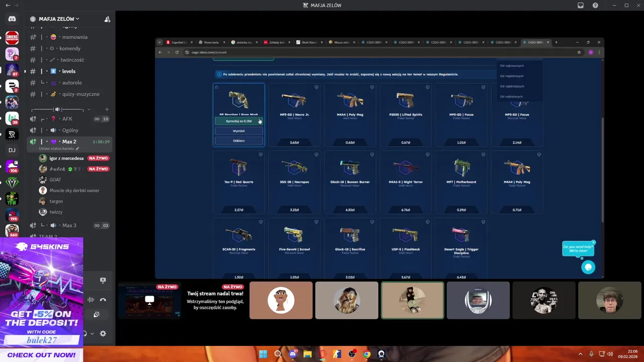Click the CHECK OUT NOW banner button
Screen dimensions: 644x362
tap(41, 354)
